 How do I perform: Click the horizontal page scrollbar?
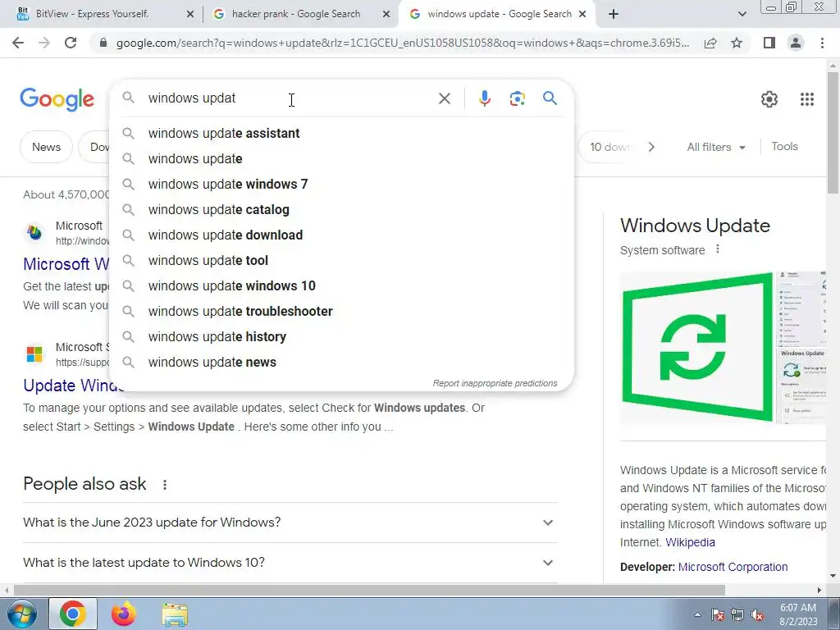(368, 590)
